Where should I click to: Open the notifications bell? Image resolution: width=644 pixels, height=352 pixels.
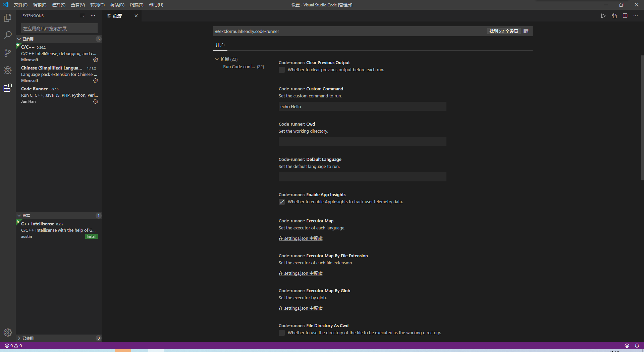637,346
